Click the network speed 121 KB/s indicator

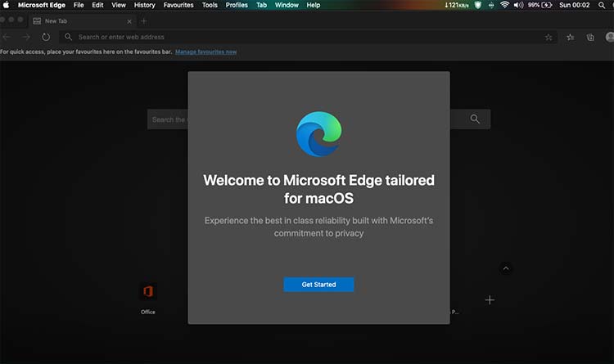tap(457, 5)
